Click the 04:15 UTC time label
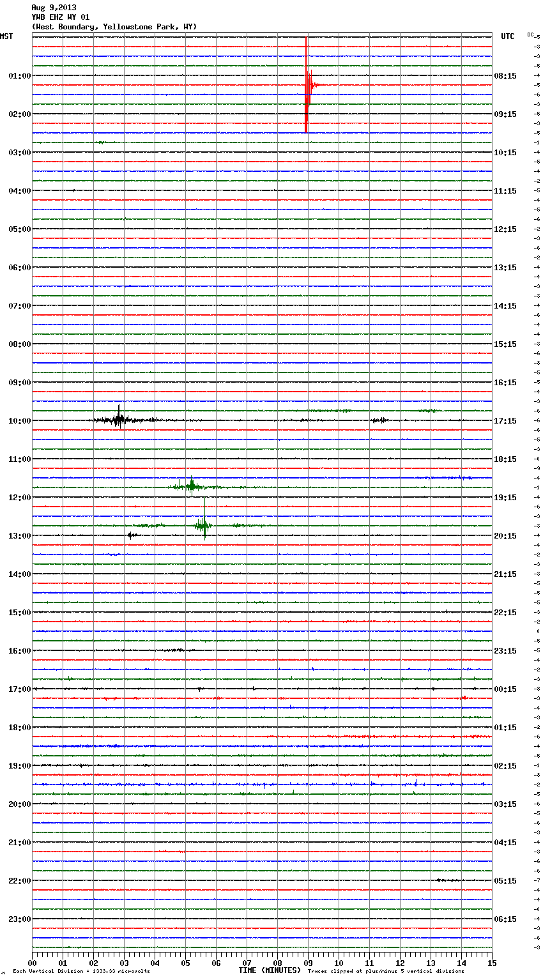The width and height of the screenshot is (543, 980). point(505,843)
